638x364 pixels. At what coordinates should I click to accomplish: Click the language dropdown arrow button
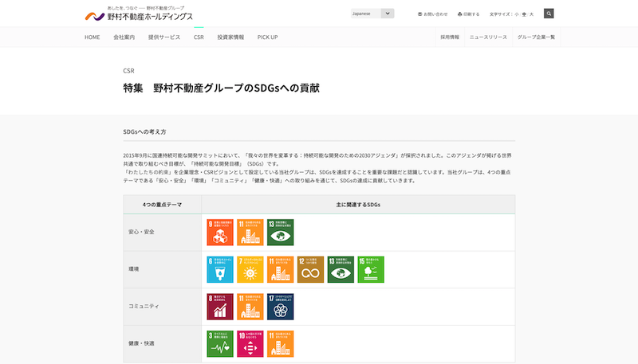388,14
